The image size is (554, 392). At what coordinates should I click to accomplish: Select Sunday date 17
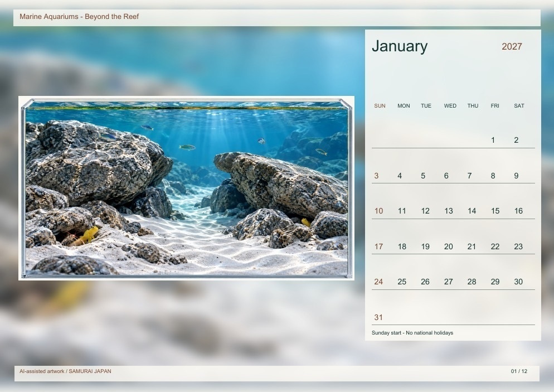coord(379,246)
